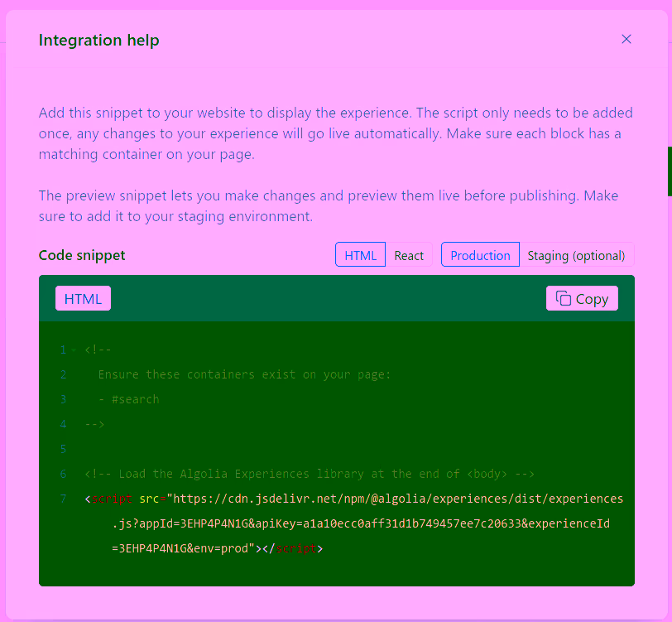Click the '=3EHP4P4N1G&env=prod' script line
This screenshot has width=672, height=622.
[218, 548]
